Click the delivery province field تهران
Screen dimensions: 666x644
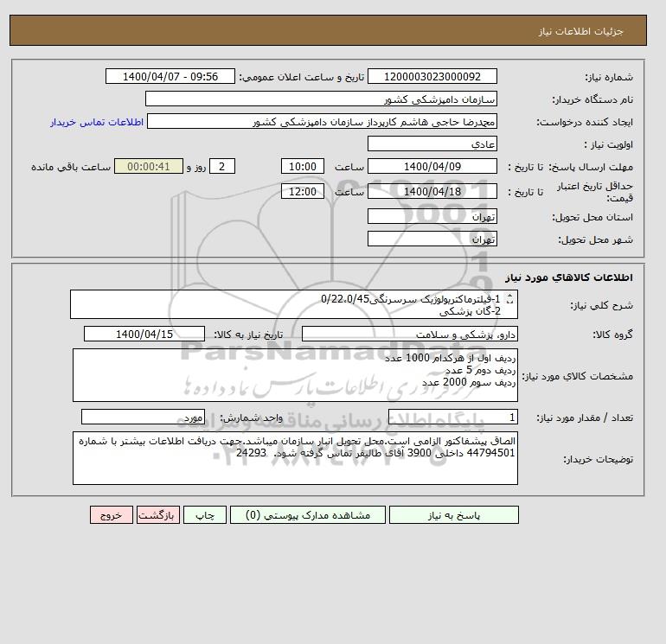(432, 216)
